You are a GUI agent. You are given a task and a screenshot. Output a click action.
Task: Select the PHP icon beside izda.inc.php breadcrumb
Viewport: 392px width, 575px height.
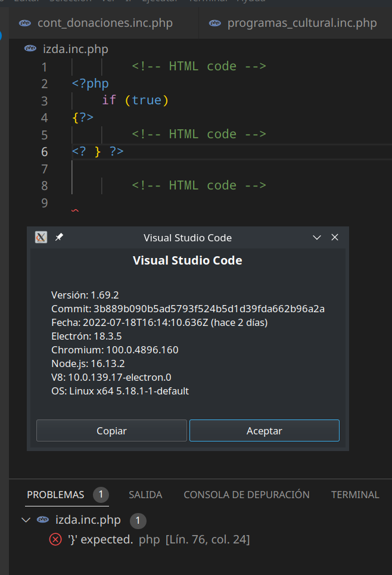pos(30,49)
